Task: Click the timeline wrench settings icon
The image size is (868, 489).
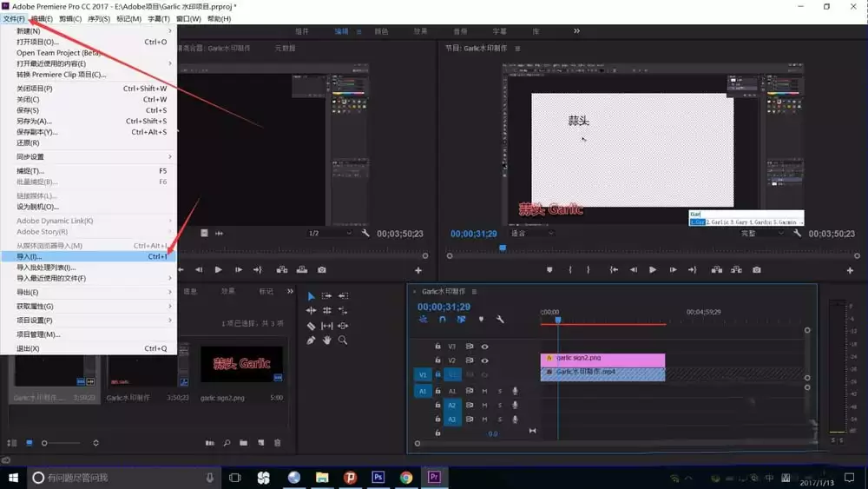Action: [x=500, y=320]
